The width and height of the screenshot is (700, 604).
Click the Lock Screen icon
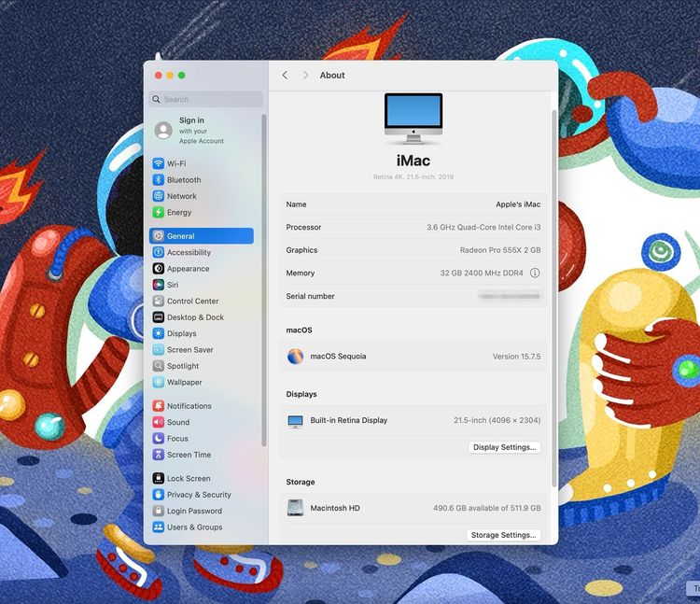click(158, 478)
